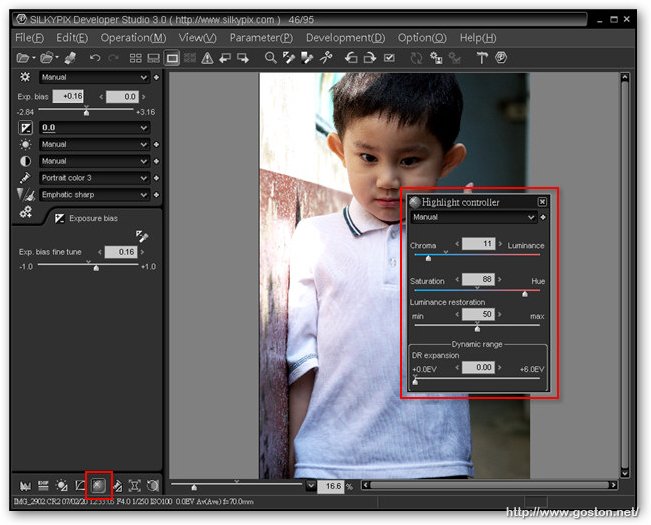Open the Parameter menu
This screenshot has height=525, width=651.
[x=261, y=37]
